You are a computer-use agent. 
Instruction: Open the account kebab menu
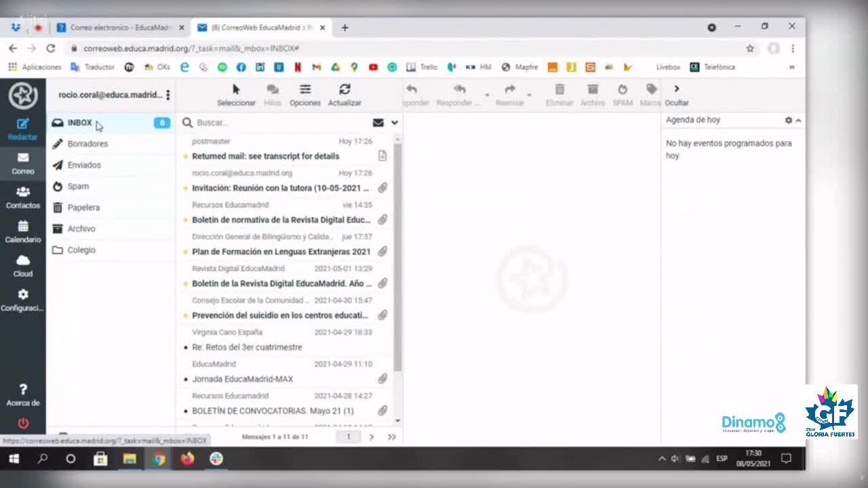tap(168, 95)
